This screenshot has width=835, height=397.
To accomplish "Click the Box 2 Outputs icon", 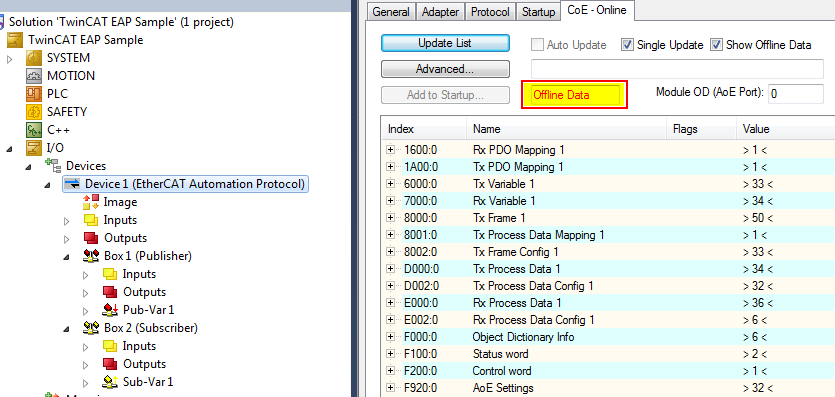I will point(110,364).
